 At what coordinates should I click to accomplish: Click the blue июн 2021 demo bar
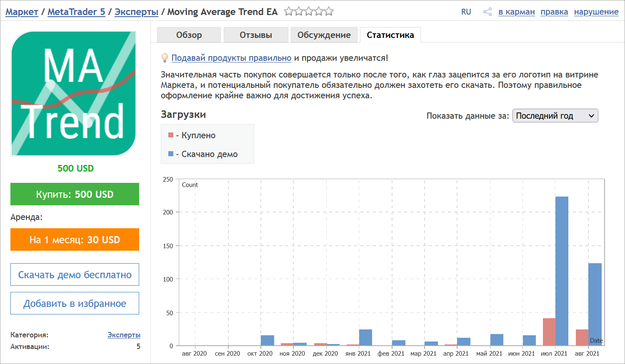pyautogui.click(x=529, y=340)
